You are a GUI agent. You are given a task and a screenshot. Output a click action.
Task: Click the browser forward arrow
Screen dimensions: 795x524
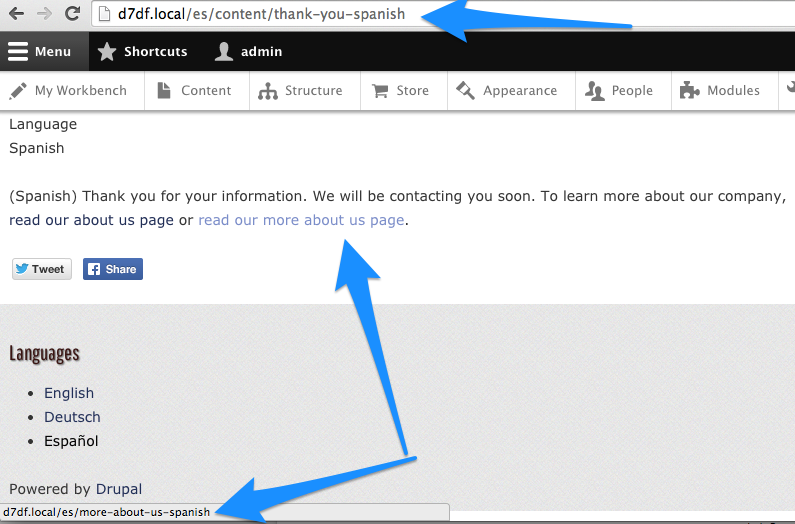[x=45, y=14]
